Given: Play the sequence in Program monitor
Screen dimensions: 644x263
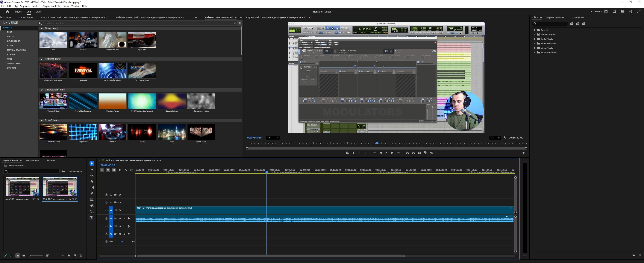Looking at the screenshot, I should [386, 153].
